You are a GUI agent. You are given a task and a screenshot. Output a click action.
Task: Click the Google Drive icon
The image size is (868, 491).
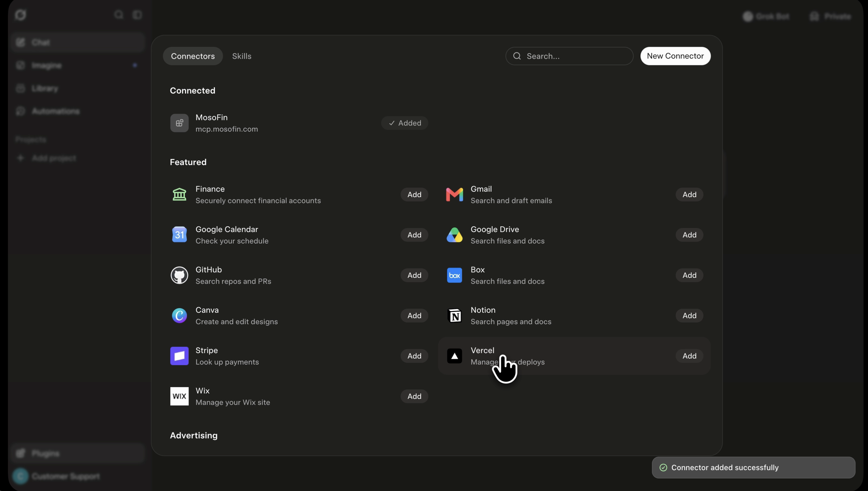click(454, 235)
